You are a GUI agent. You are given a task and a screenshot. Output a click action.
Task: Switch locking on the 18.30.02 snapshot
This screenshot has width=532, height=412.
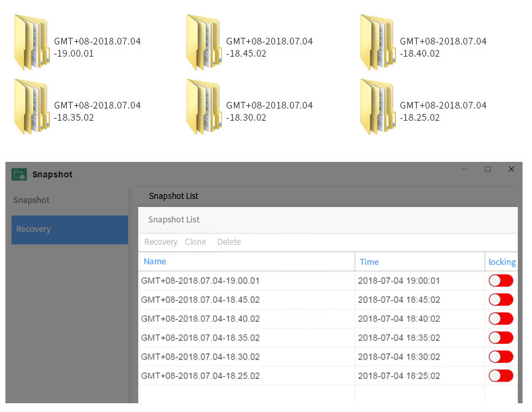point(501,356)
